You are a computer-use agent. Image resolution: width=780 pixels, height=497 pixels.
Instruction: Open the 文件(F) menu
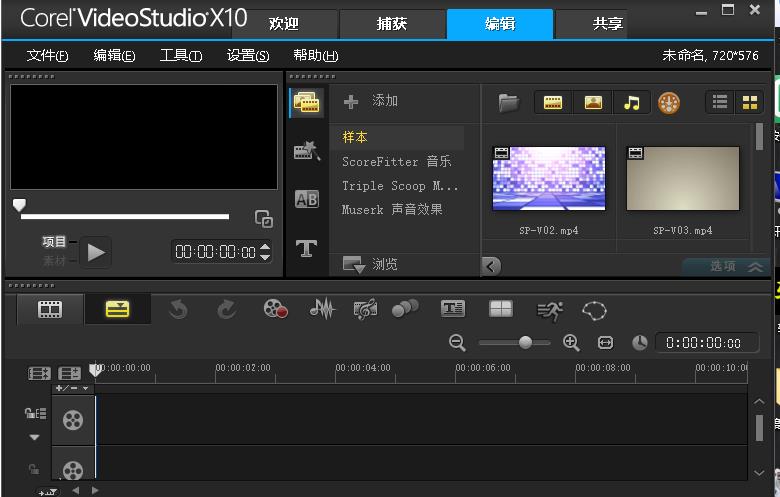click(x=47, y=55)
